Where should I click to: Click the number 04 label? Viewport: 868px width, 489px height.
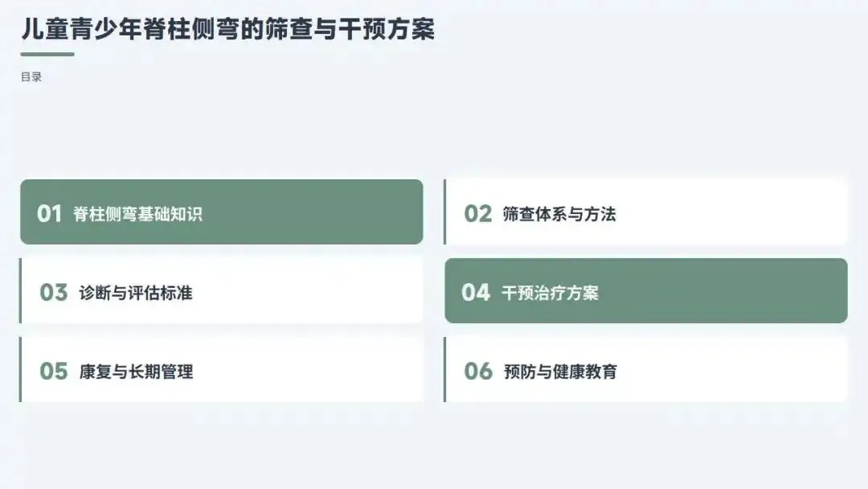(476, 293)
